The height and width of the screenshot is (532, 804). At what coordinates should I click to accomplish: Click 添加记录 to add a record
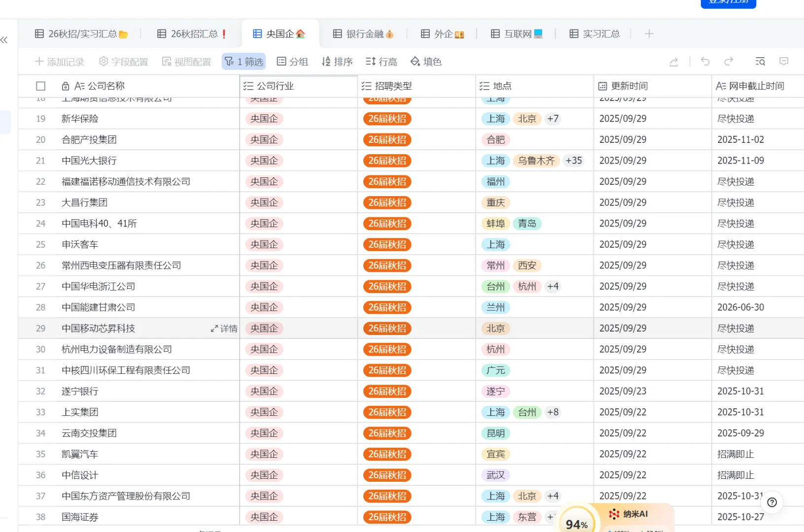(x=60, y=62)
